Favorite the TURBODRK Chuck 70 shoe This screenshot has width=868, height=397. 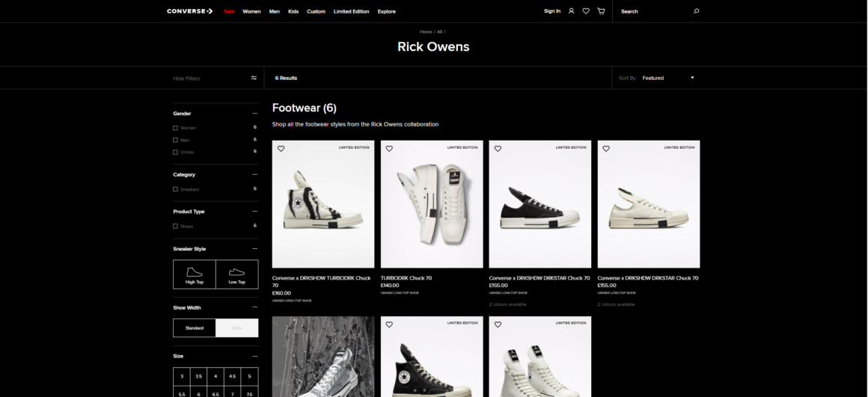point(389,148)
